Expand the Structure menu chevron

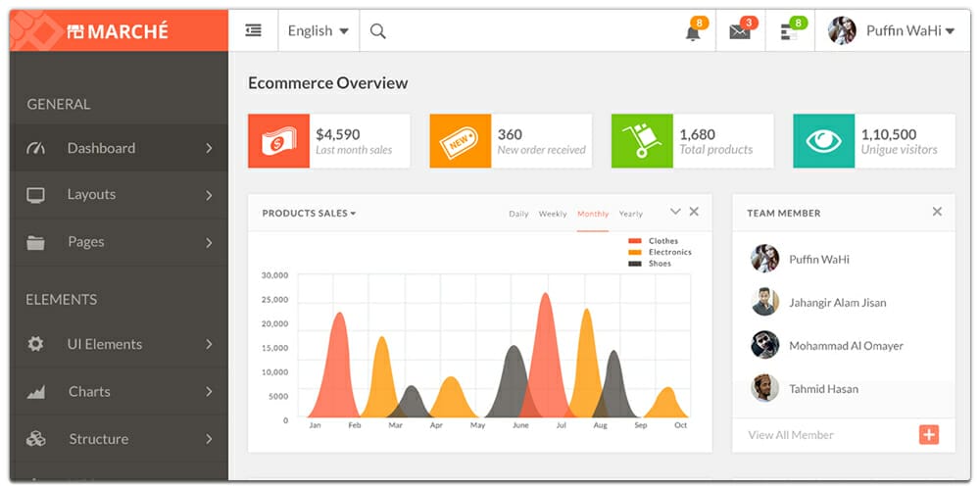point(209,439)
